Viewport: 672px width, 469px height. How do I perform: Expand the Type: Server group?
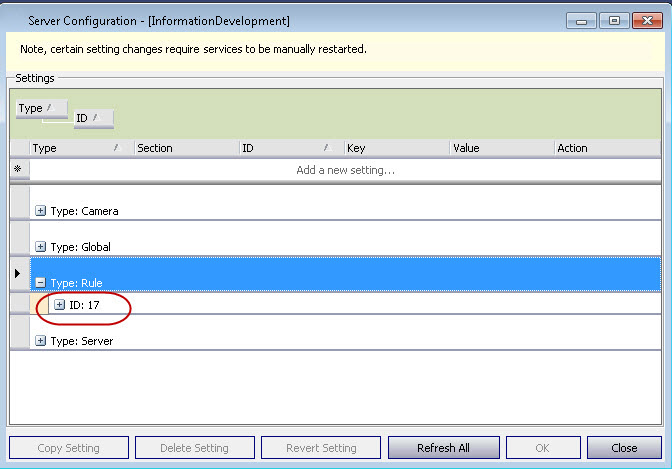click(41, 341)
